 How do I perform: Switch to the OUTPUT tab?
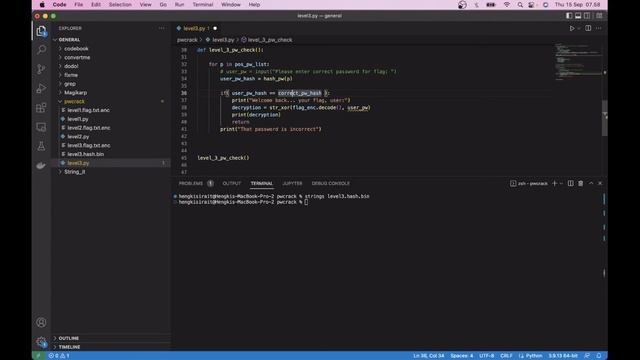231,184
